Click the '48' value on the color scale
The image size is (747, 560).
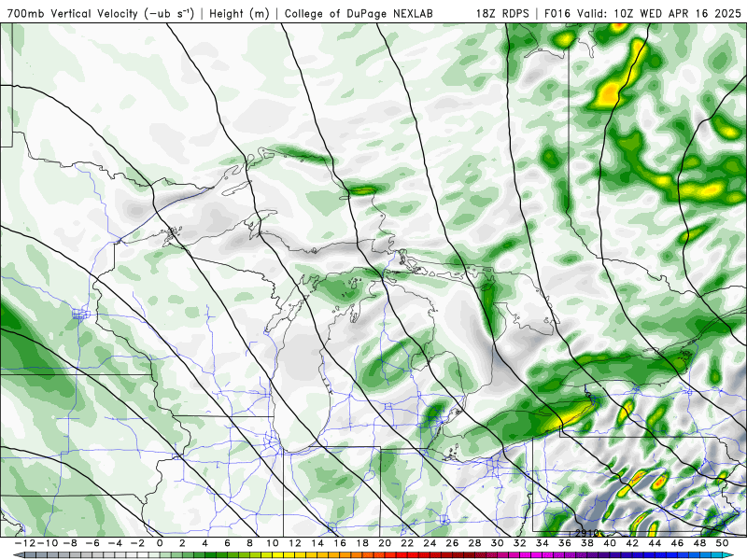click(x=699, y=543)
